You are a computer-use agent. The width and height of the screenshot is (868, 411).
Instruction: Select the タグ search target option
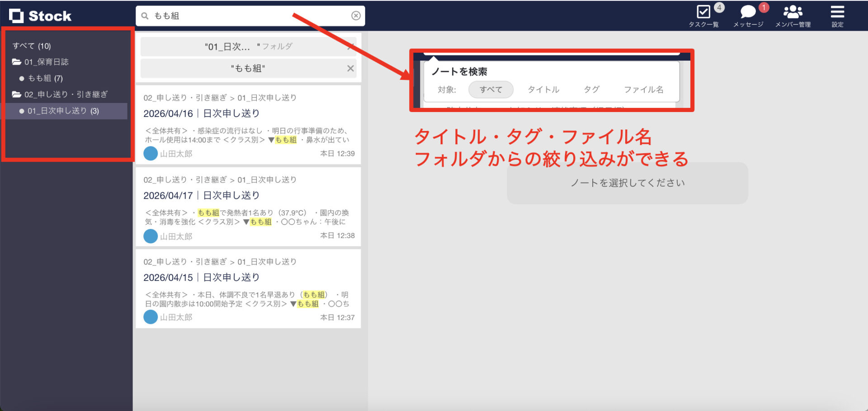pos(591,89)
